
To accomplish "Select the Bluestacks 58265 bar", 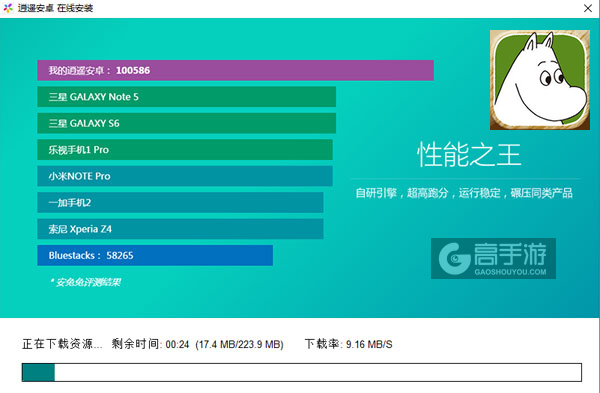I will coord(155,255).
